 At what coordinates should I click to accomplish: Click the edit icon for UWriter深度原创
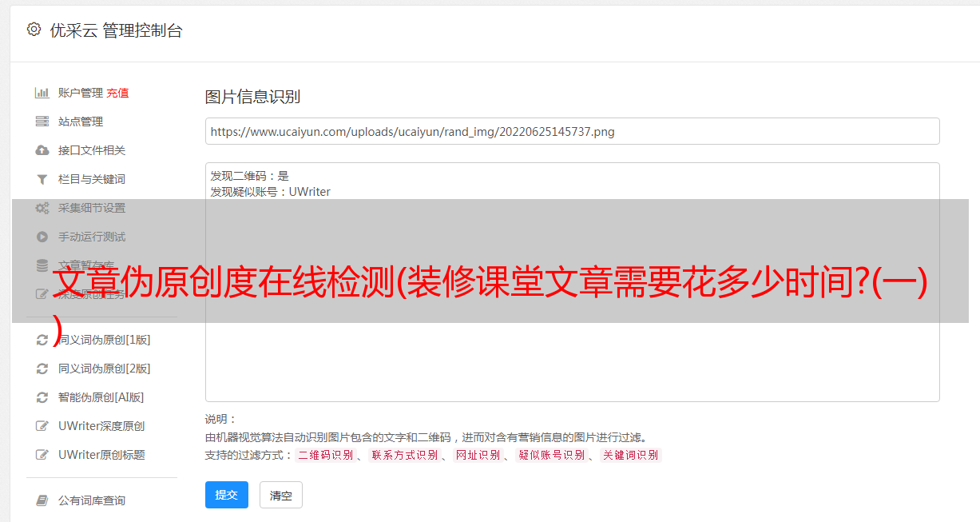pyautogui.click(x=42, y=426)
